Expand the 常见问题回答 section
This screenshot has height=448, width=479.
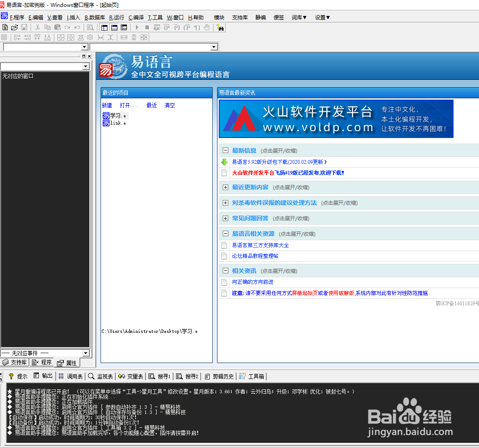pos(225,219)
